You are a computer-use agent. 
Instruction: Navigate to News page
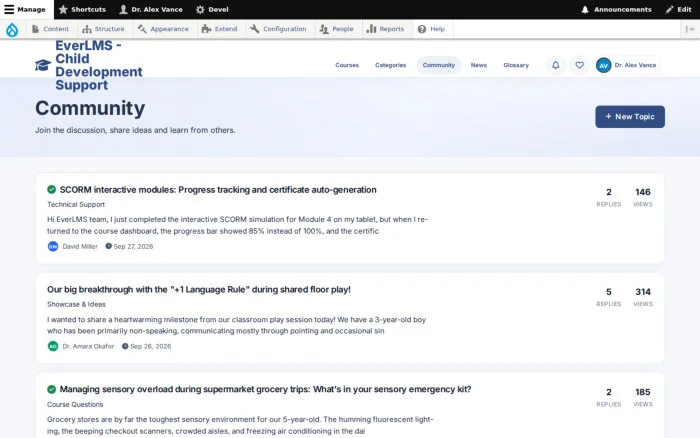(x=479, y=65)
